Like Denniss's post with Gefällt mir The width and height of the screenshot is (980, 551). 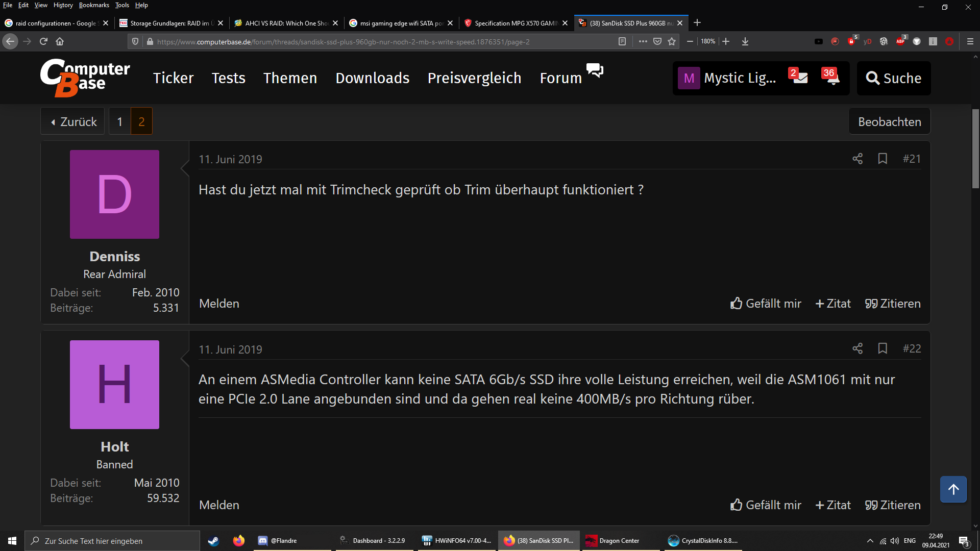tap(766, 304)
